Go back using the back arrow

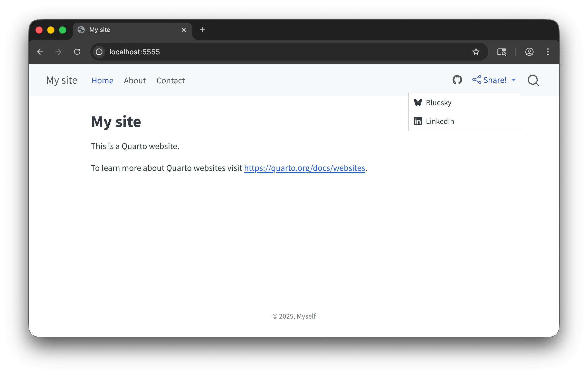coord(40,52)
